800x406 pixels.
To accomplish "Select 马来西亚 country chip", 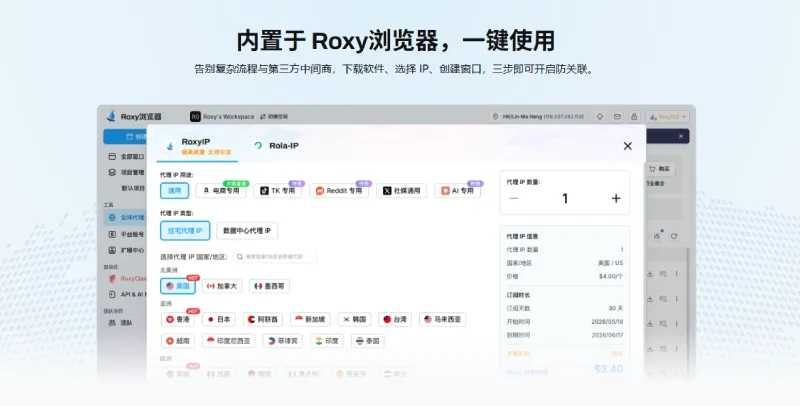I will [x=442, y=319].
